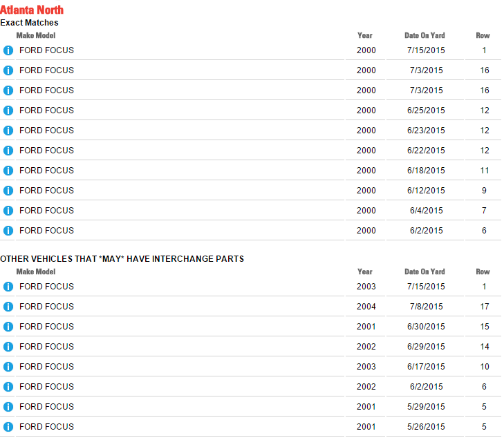The image size is (504, 440).
Task: Click Year column header in Exact Matches
Action: tap(365, 35)
